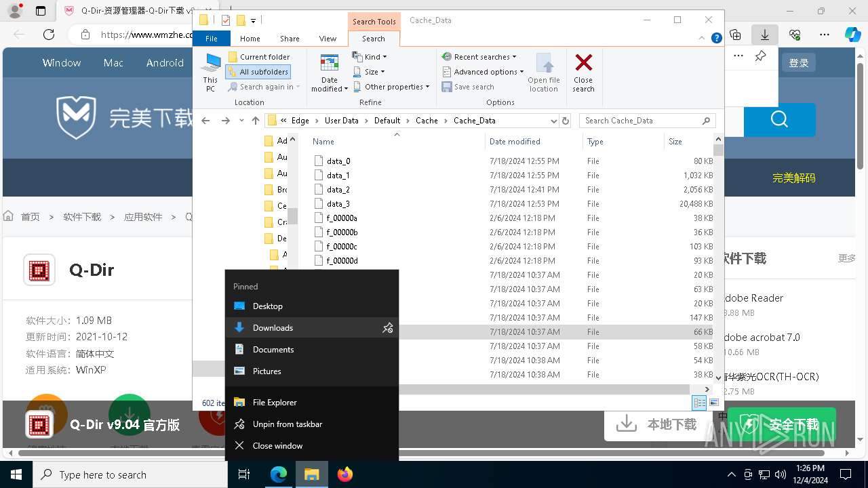Screen dimensions: 868x488
Task: Switch to Large icons view layout
Action: pos(714,403)
